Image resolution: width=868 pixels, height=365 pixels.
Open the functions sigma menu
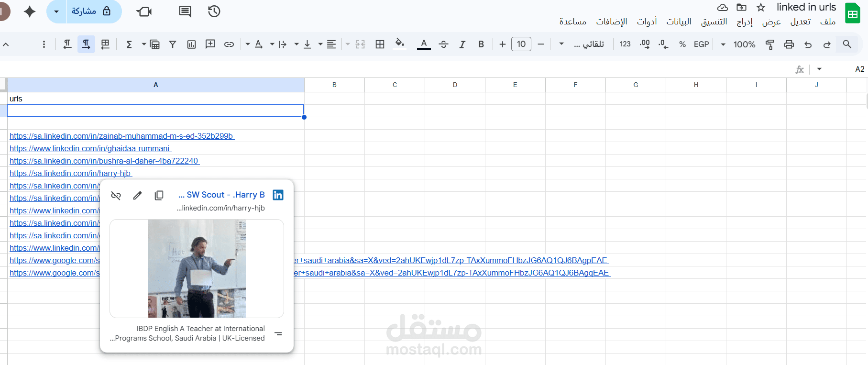[x=129, y=44]
